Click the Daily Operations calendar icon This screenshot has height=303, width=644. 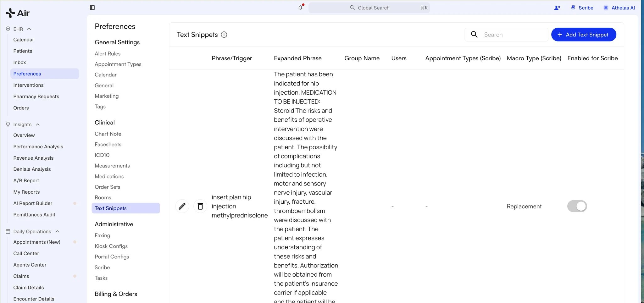pyautogui.click(x=8, y=231)
